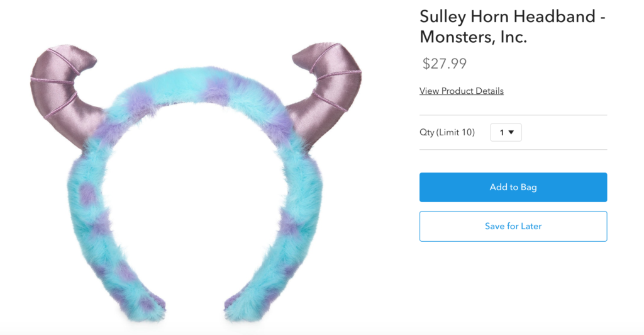
Task: Click the Qty (Limit 10) label
Action: pyautogui.click(x=447, y=132)
